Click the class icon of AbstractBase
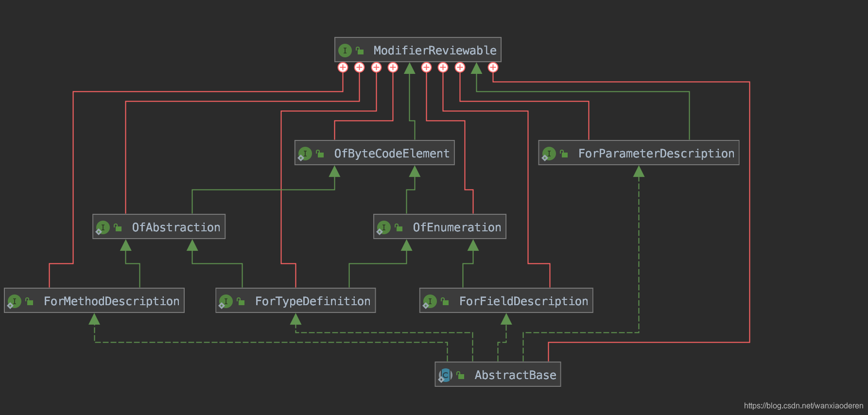 coord(445,375)
